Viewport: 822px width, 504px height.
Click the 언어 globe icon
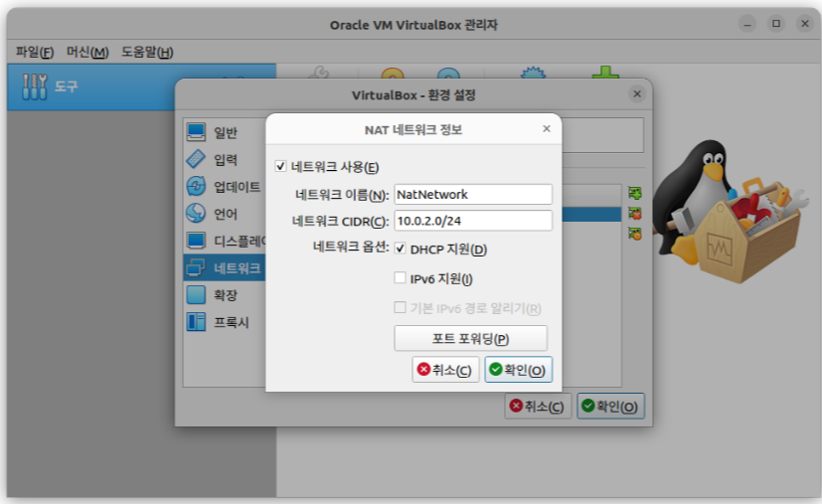(x=196, y=213)
